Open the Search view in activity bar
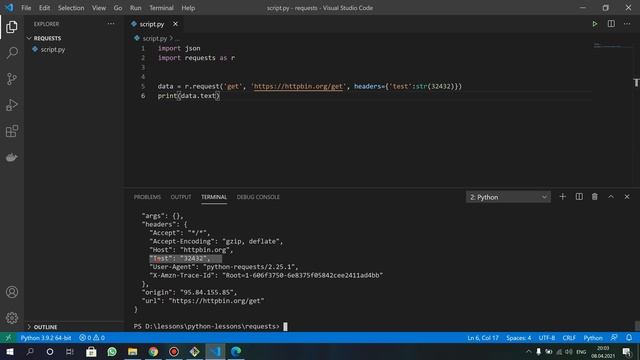 [x=12, y=53]
